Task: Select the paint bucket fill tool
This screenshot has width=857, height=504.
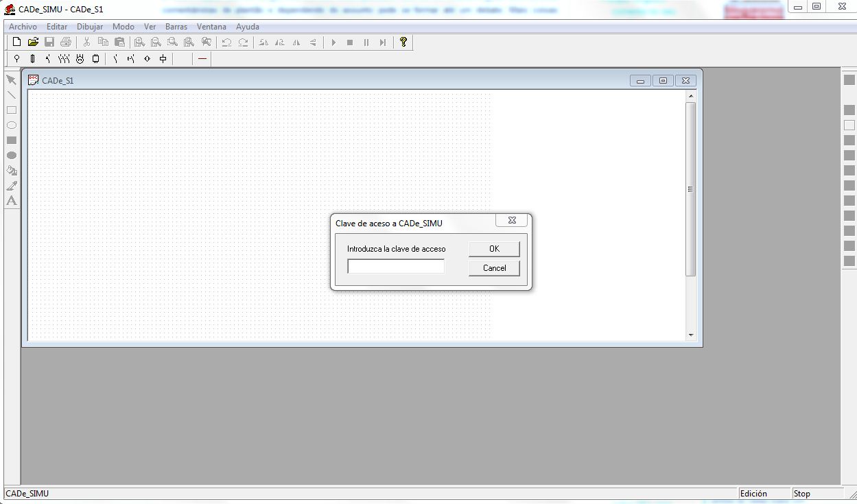Action: click(12, 170)
